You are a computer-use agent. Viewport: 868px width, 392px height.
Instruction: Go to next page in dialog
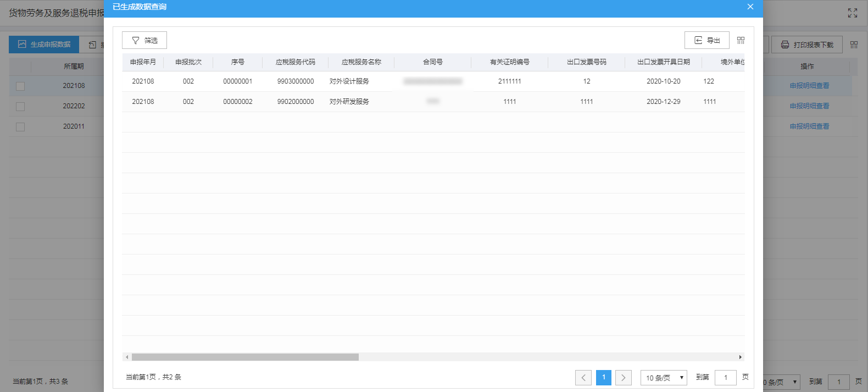click(624, 378)
